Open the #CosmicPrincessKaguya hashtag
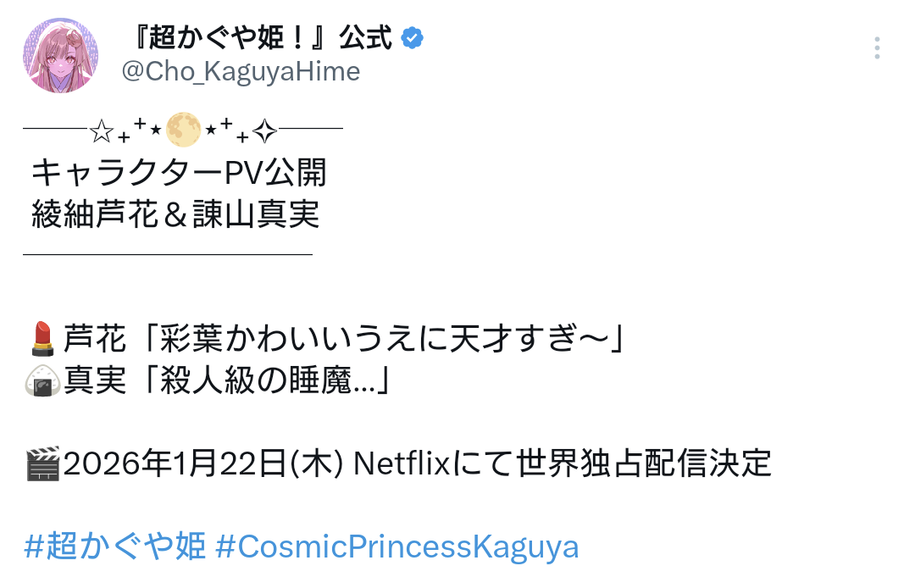Viewport: 915px width, 588px height. click(x=397, y=546)
